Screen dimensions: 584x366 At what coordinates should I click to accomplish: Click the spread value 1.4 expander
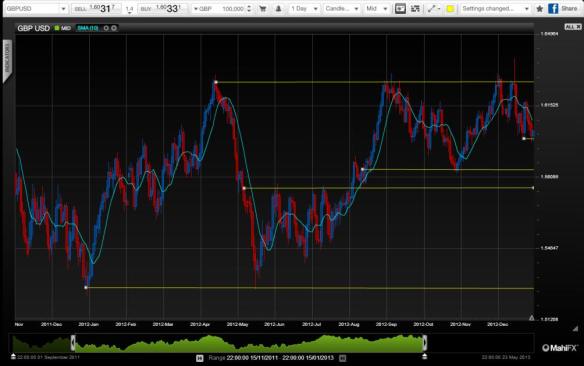click(129, 9)
